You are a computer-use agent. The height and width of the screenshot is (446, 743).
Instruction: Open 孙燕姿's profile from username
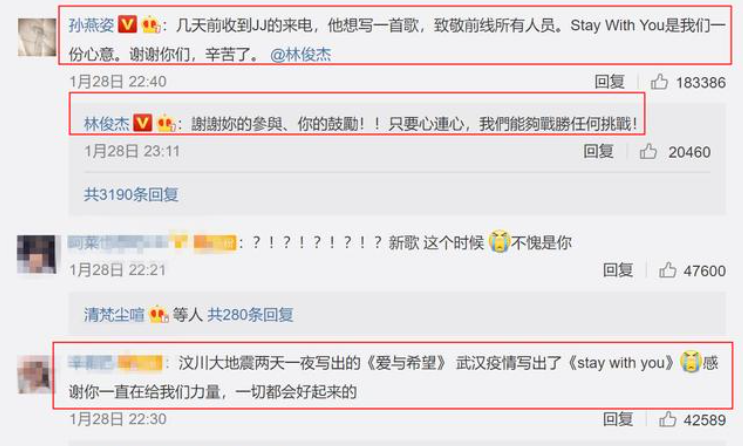[x=91, y=25]
